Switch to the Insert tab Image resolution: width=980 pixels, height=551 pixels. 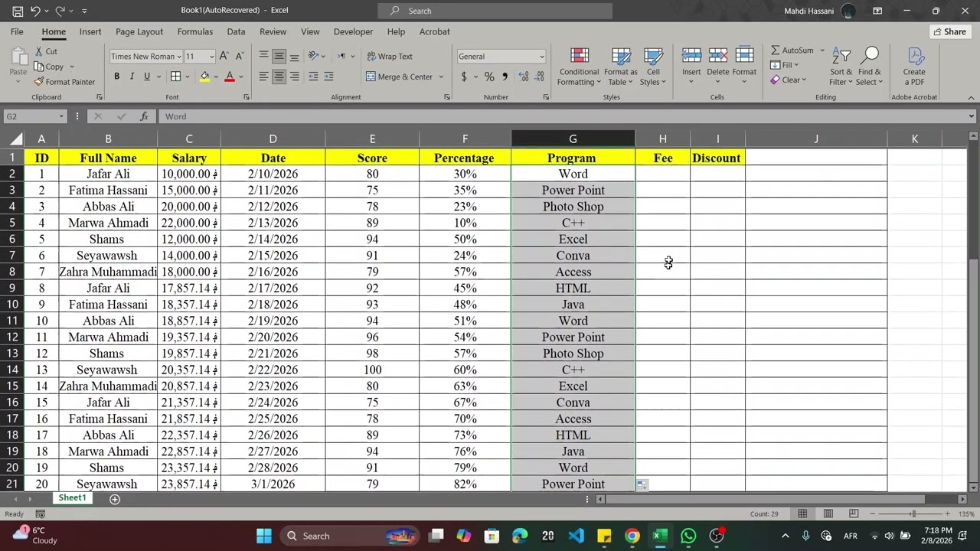[90, 31]
